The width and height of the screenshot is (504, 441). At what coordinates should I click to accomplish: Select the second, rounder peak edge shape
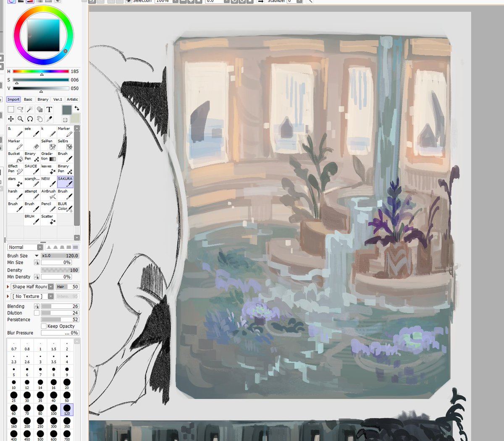coord(55,247)
